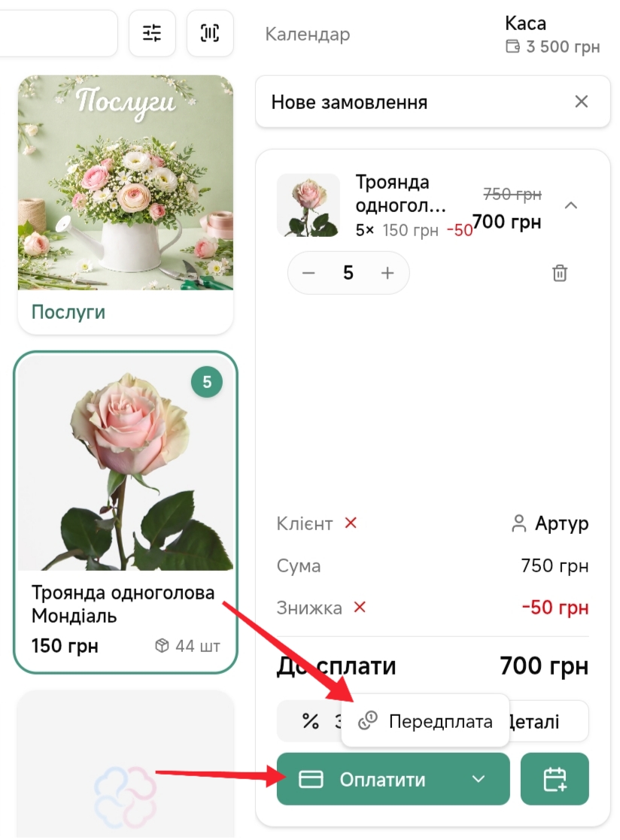
Task: Open the Каса cash register balance
Action: 552,35
